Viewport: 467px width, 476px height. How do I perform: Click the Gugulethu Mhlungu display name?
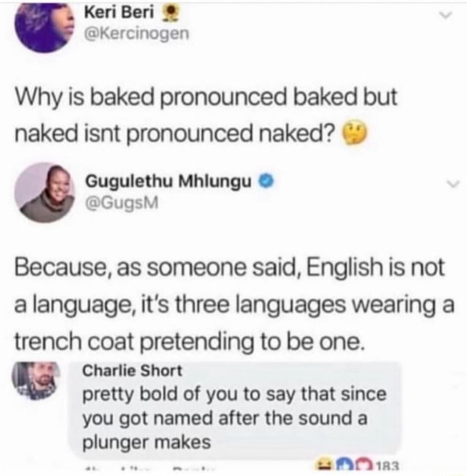click(169, 182)
